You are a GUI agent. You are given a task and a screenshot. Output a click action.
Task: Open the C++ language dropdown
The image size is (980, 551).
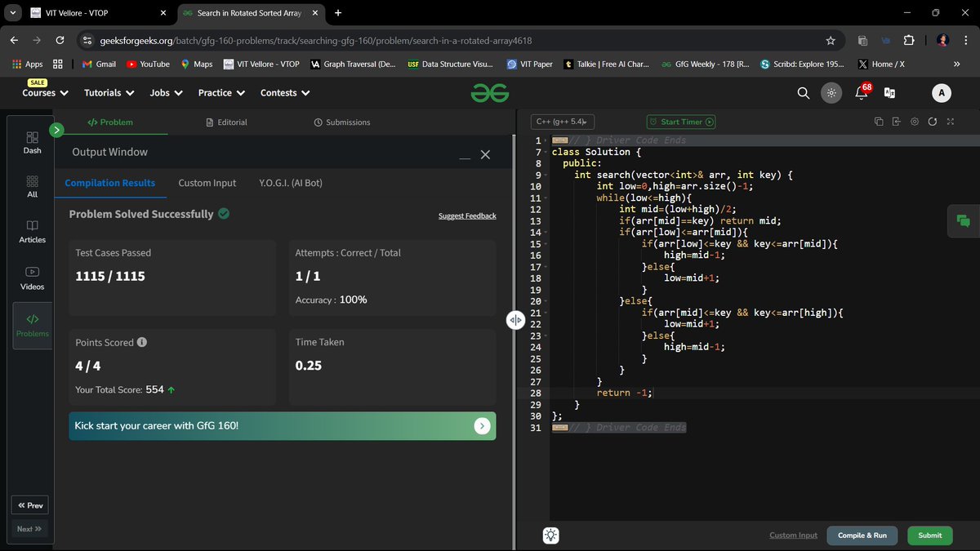pyautogui.click(x=561, y=122)
